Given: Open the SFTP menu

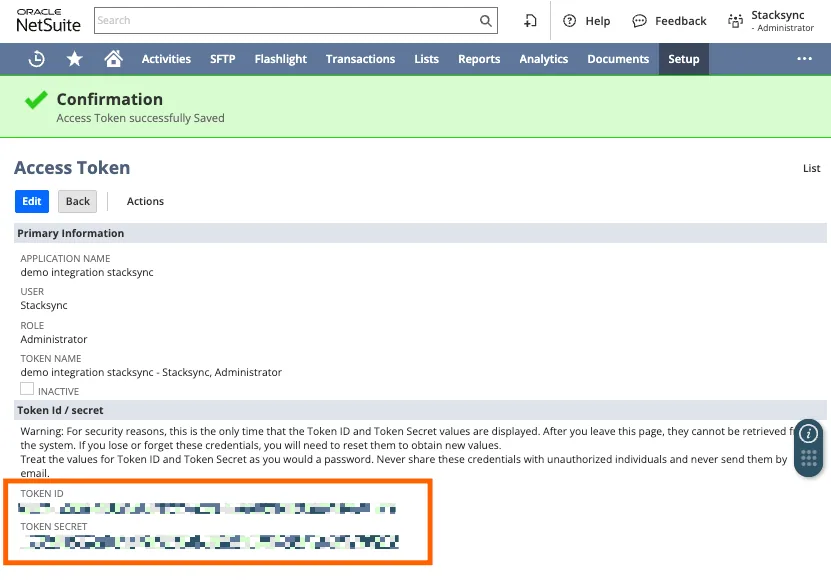Looking at the screenshot, I should (x=223, y=59).
